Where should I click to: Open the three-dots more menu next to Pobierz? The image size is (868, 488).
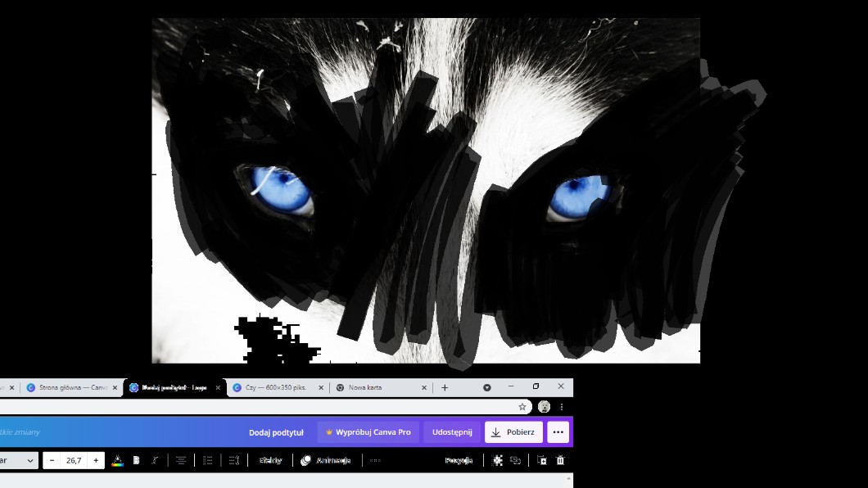pyautogui.click(x=558, y=432)
